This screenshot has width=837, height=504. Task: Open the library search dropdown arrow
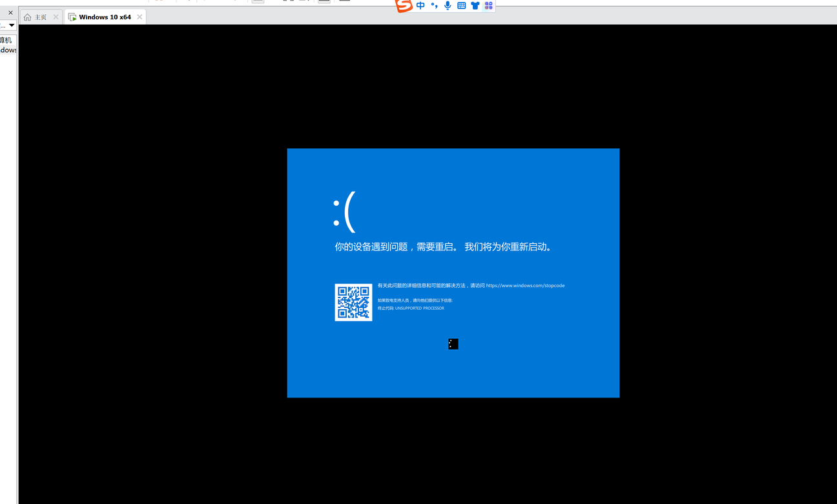12,25
